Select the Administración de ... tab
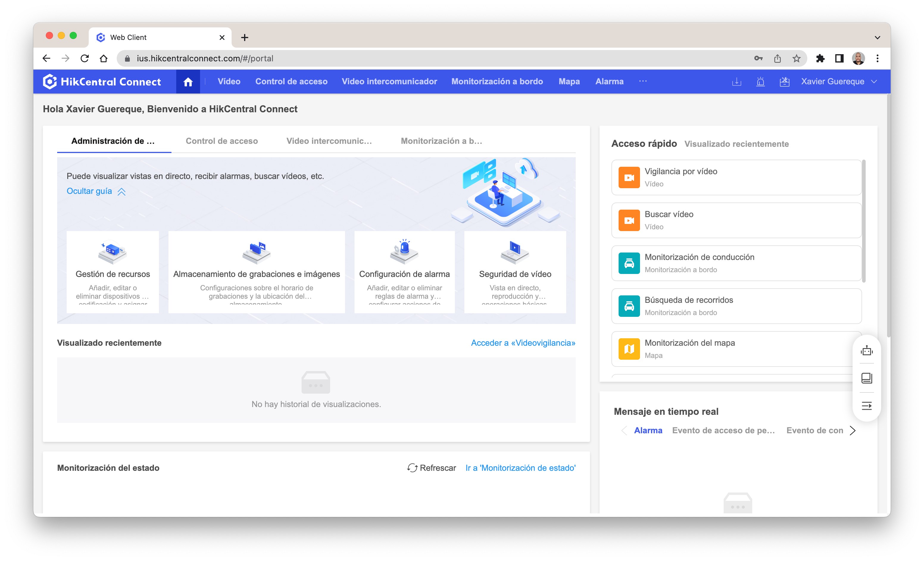 tap(114, 141)
